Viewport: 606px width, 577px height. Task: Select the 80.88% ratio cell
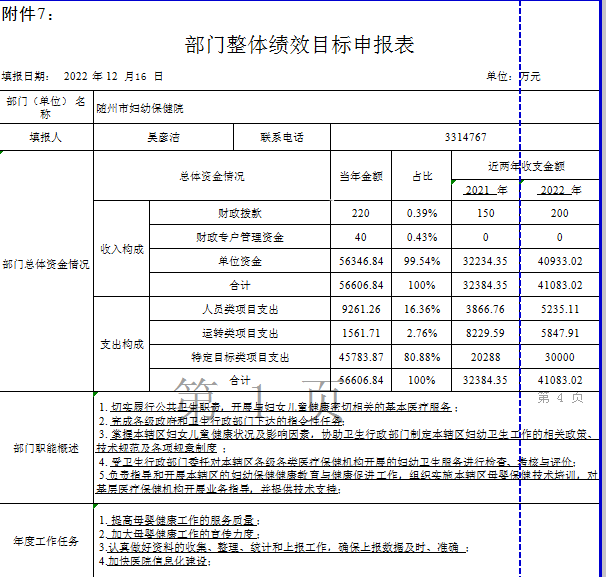422,357
